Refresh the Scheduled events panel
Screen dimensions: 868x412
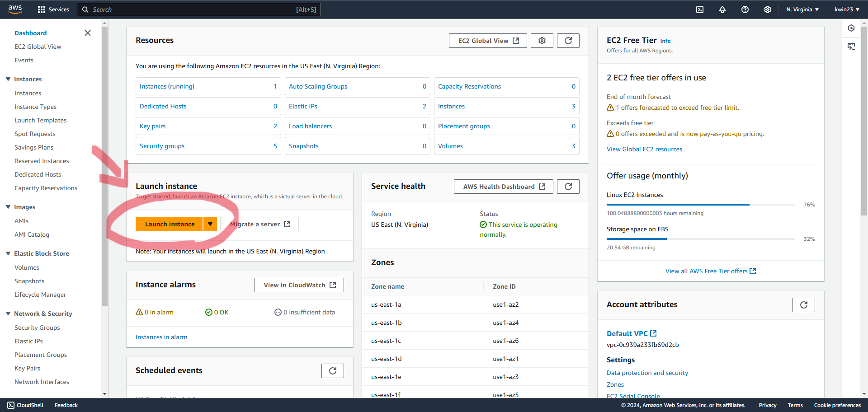pyautogui.click(x=333, y=371)
